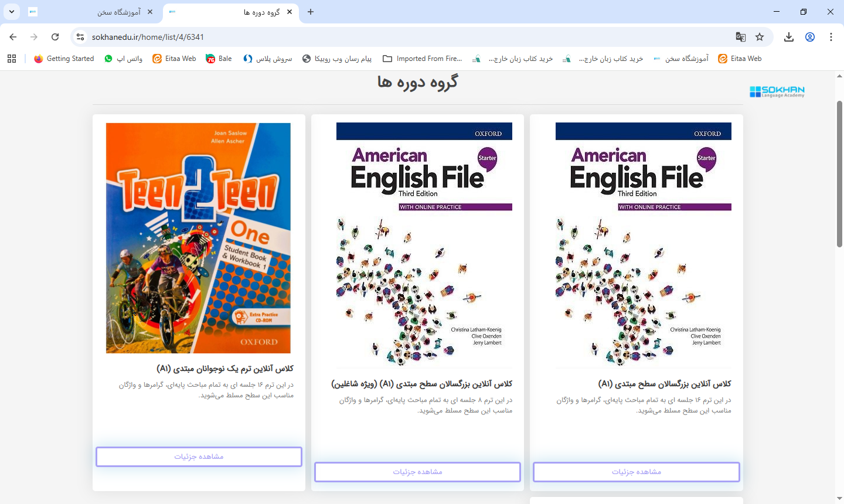The image size is (844, 504).
Task: Open the Getting Started bookmark
Action: pos(63,58)
